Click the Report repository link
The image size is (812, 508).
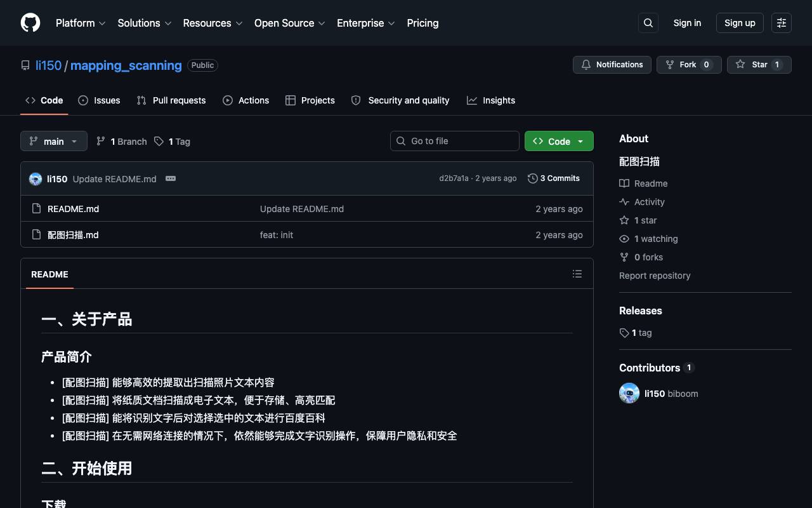coord(655,276)
